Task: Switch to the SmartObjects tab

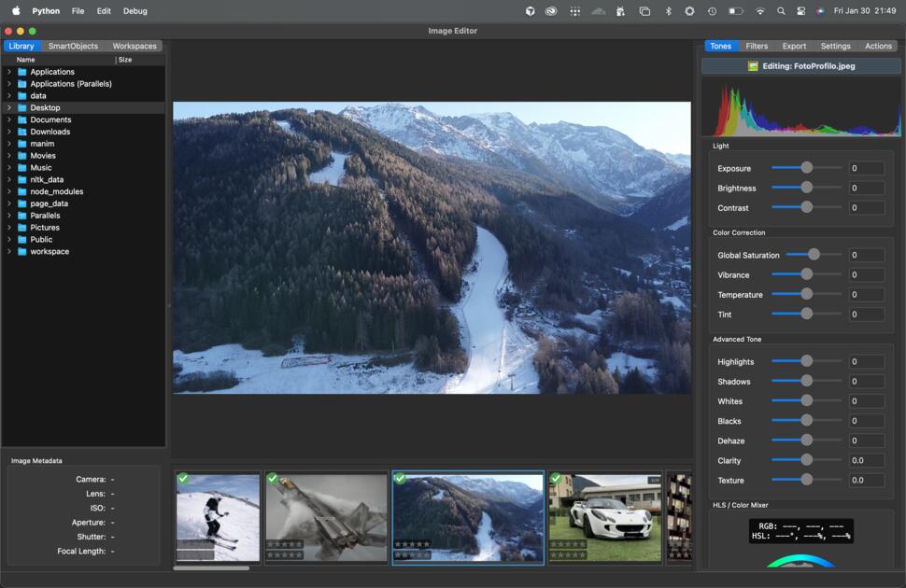Action: [x=74, y=47]
